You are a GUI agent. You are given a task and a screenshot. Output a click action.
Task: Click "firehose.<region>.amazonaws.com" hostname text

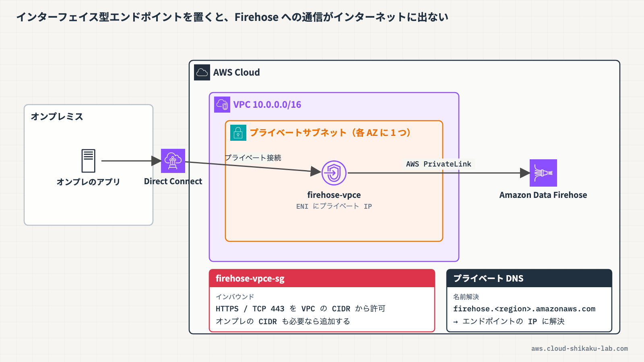pyautogui.click(x=524, y=309)
